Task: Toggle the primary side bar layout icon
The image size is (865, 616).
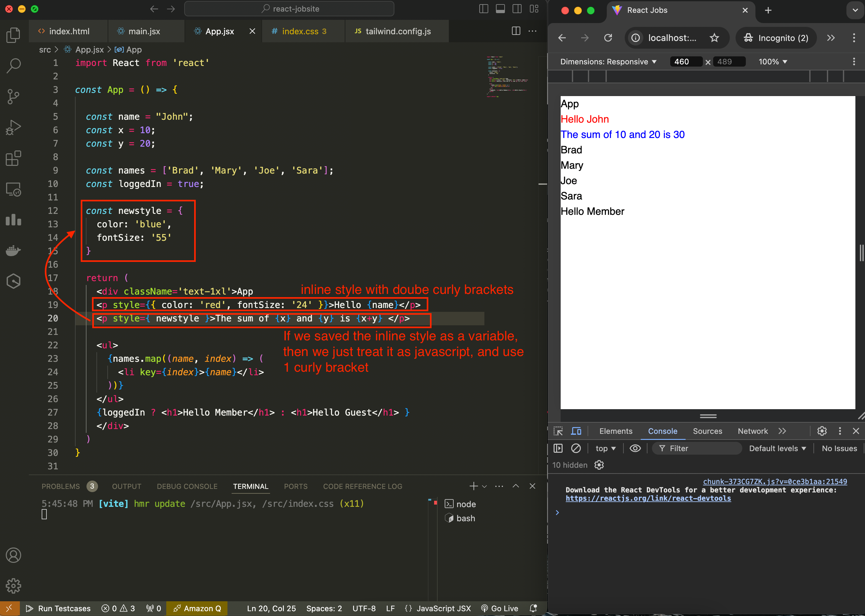Action: click(483, 9)
